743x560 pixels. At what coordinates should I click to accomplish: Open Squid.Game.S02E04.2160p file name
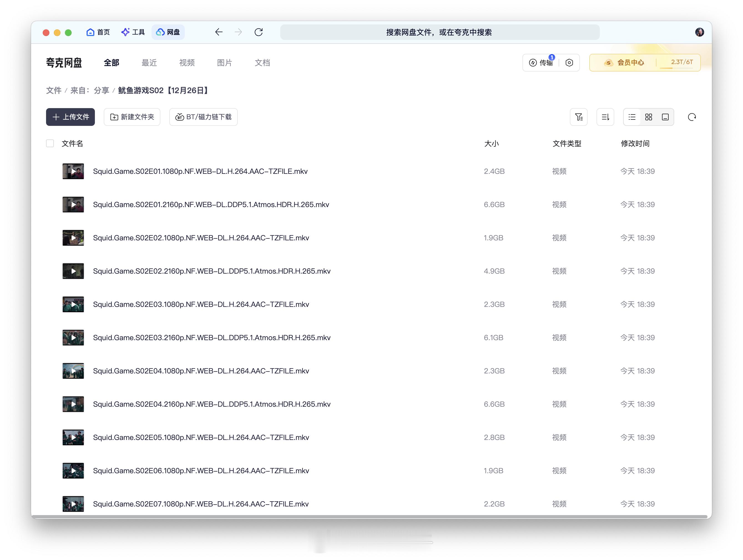tap(212, 404)
